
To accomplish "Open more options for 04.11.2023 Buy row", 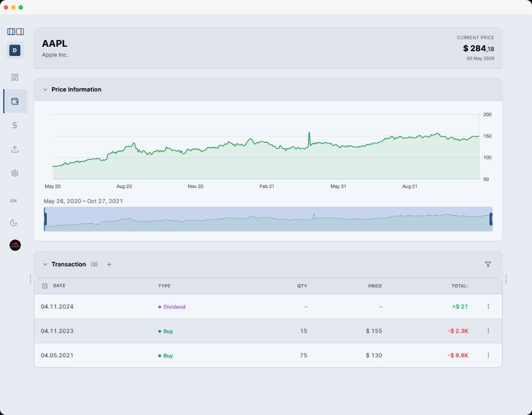I will [488, 331].
